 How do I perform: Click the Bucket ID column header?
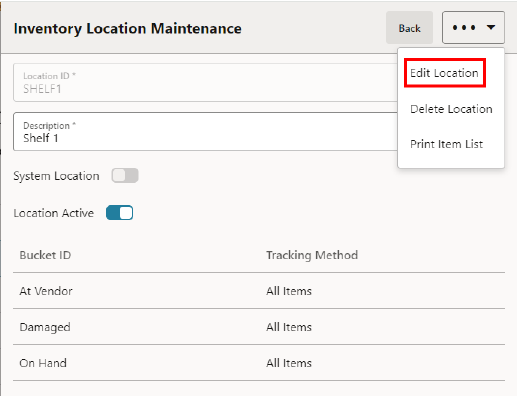pyautogui.click(x=45, y=255)
